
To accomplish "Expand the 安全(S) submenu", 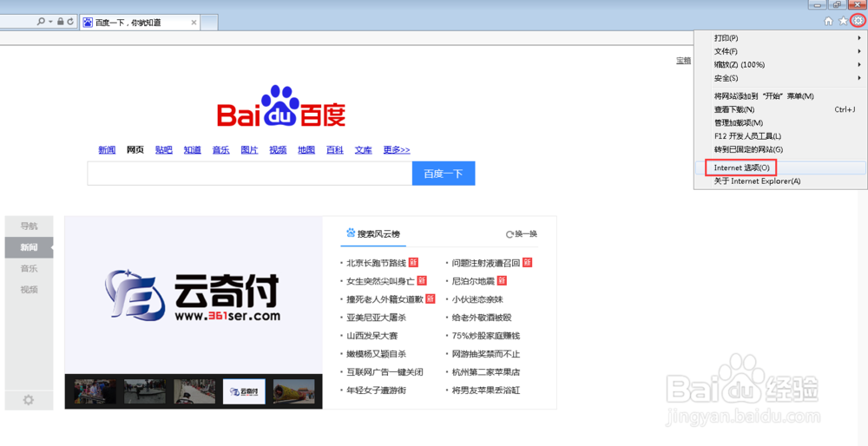I will coord(780,78).
